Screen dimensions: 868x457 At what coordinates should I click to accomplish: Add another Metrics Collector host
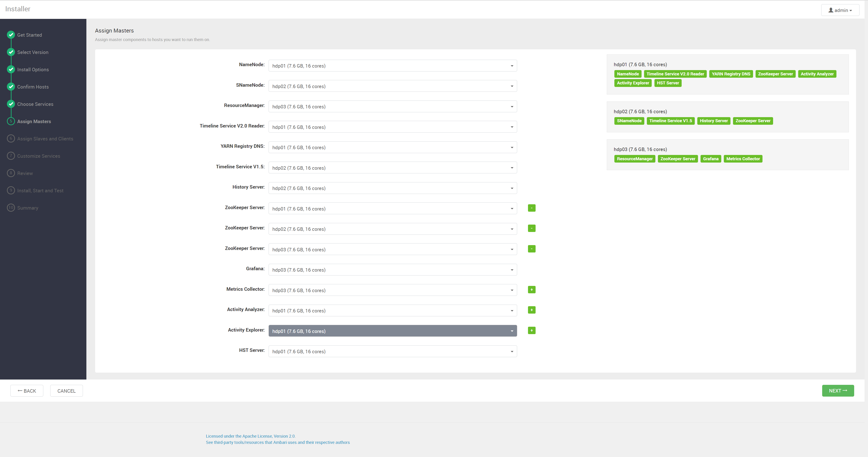tap(531, 290)
